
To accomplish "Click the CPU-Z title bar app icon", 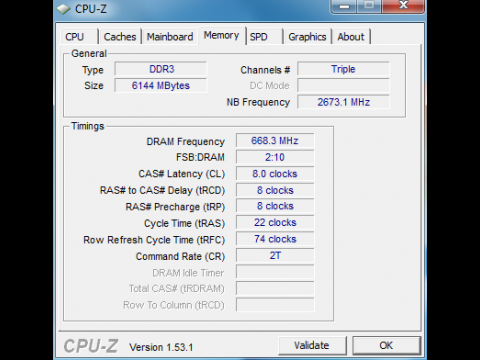I will (x=63, y=9).
